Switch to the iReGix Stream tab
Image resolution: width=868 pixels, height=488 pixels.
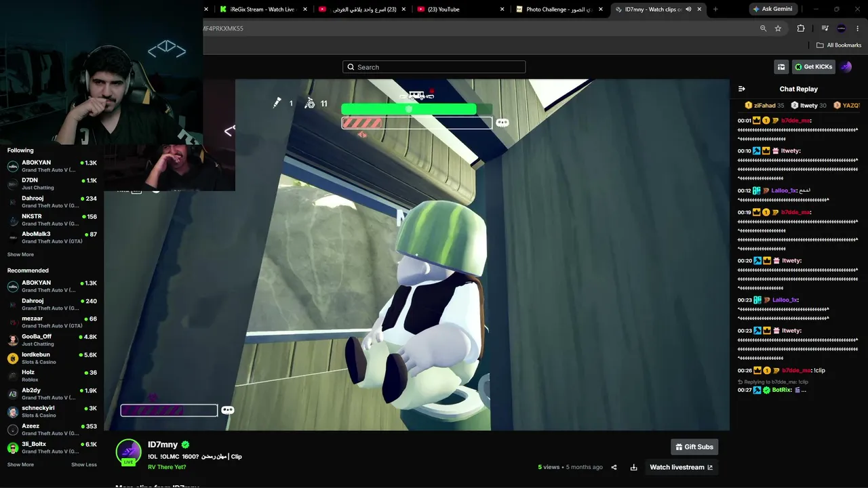(261, 9)
